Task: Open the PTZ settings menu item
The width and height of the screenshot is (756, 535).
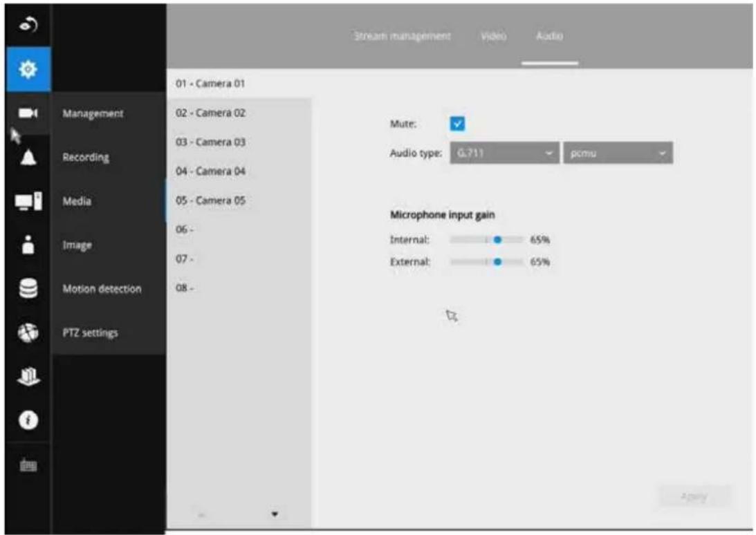Action: tap(90, 332)
